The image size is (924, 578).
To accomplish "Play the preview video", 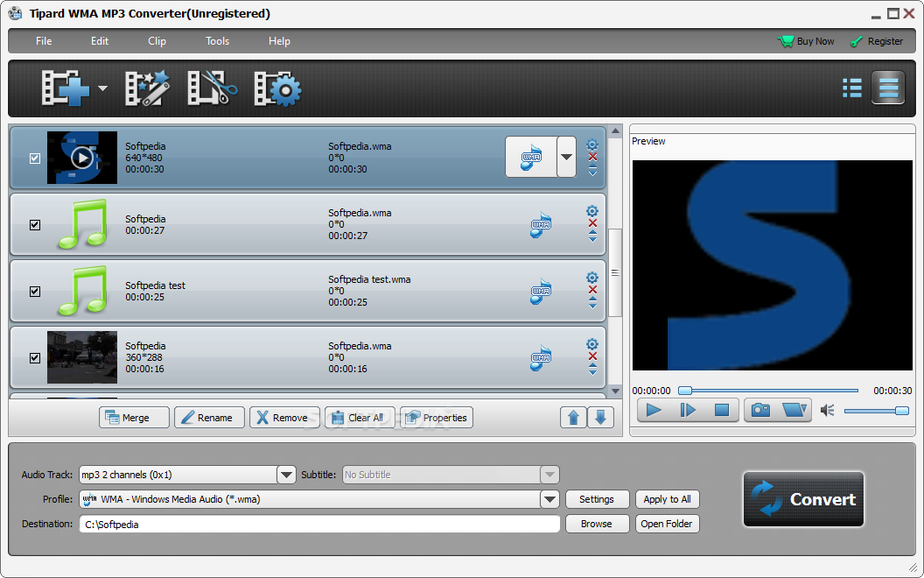I will (x=654, y=410).
